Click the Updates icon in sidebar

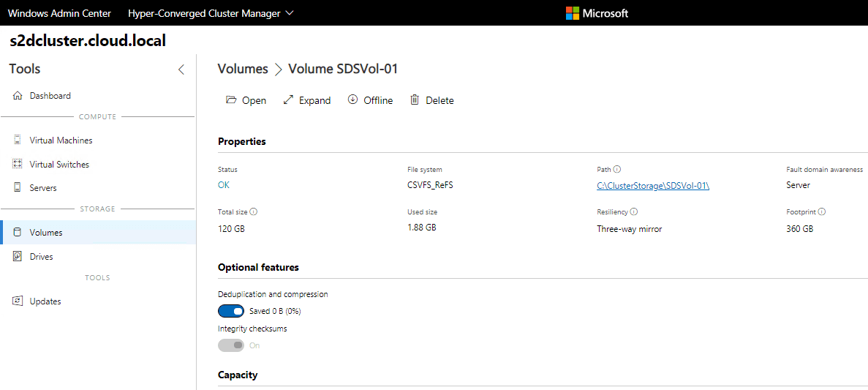[x=18, y=301]
